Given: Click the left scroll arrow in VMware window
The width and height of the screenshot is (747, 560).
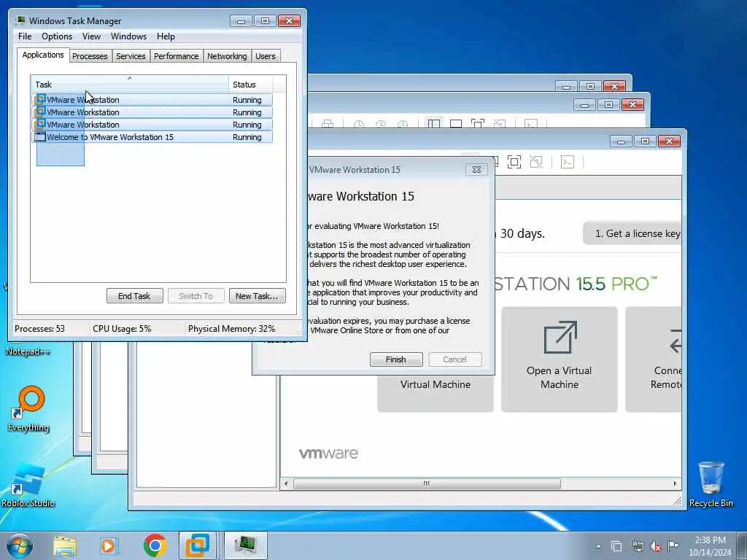Looking at the screenshot, I should 286,483.
